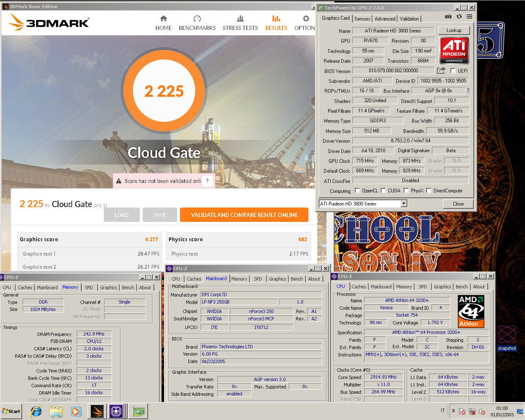Click the tray network icon
The height and width of the screenshot is (420, 525).
click(472, 411)
